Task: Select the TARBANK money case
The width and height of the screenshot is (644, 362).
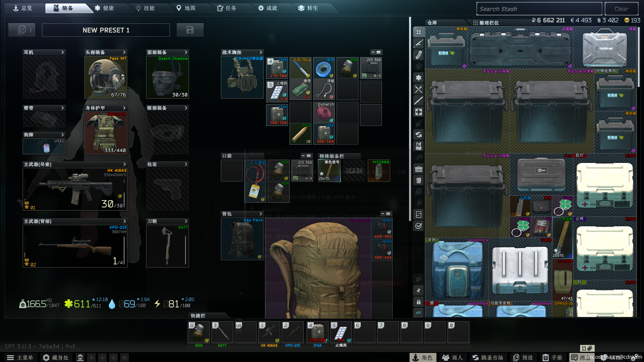Action: pos(605,48)
